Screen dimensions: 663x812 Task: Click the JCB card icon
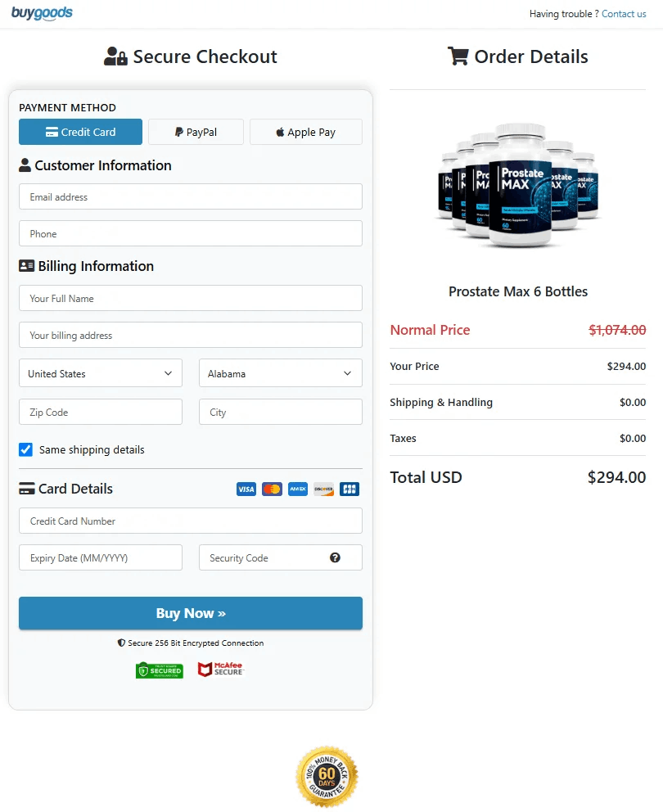coord(350,489)
